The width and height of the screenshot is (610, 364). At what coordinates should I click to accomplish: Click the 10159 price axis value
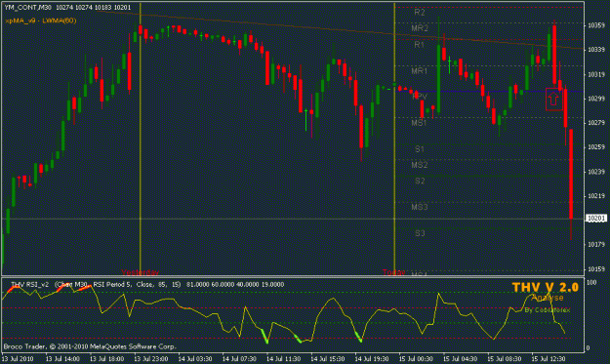(596, 269)
